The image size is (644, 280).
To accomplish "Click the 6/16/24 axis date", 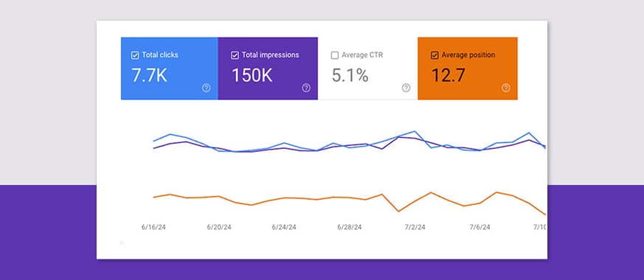I will point(153,227).
